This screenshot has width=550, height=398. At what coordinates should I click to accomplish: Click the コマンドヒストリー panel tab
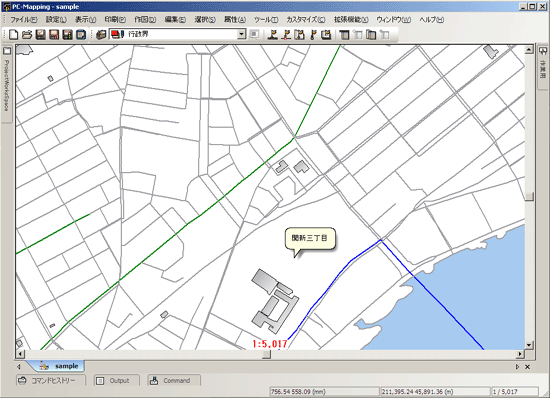[51, 380]
